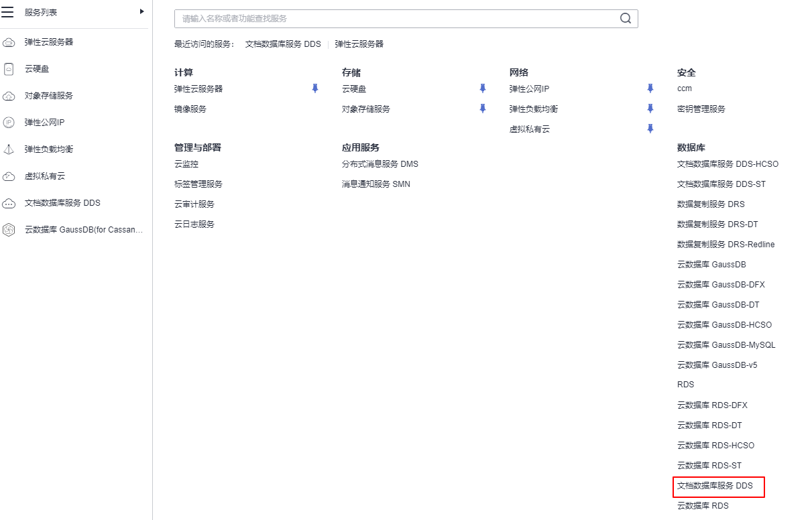The width and height of the screenshot is (812, 520).
Task: Select 弹性云服务器 icon in the sidebar
Action: tap(8, 42)
